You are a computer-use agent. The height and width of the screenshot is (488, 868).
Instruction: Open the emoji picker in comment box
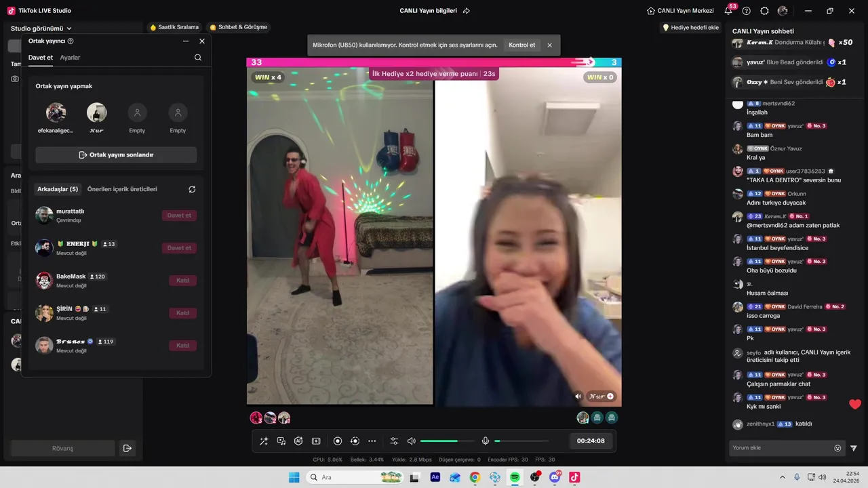(x=837, y=448)
